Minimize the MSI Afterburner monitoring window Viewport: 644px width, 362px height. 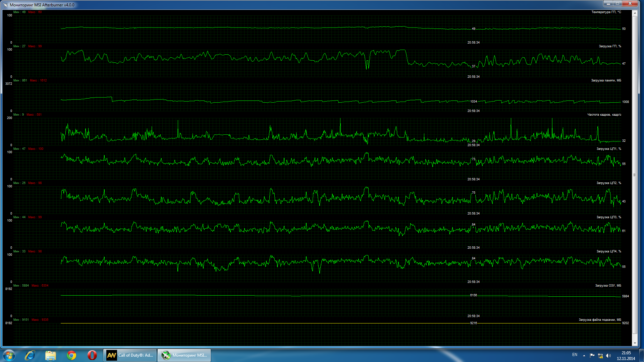coord(608,3)
